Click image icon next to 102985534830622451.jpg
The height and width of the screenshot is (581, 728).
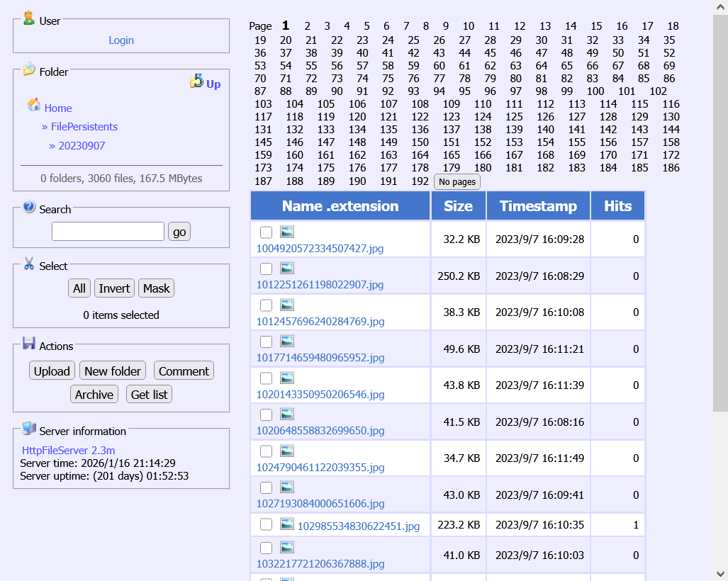[x=287, y=524]
